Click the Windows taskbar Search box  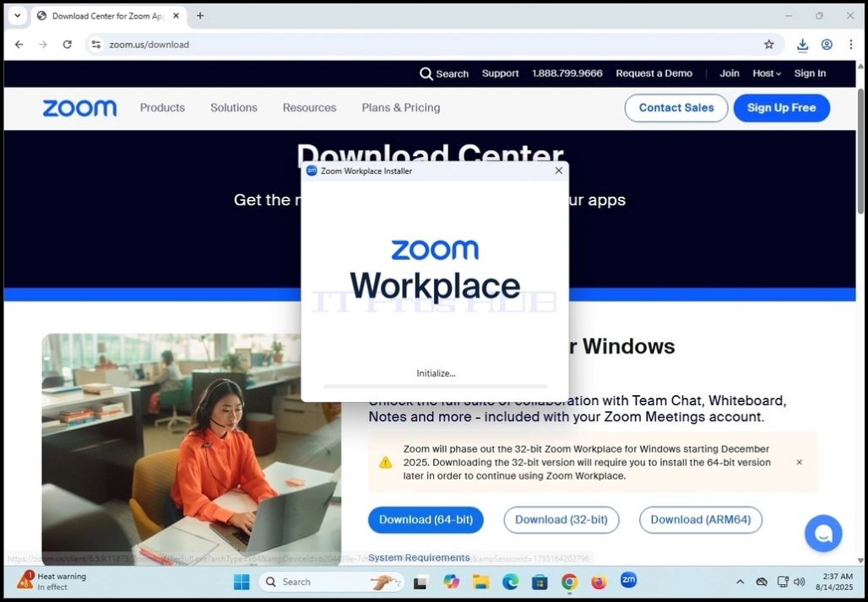pyautogui.click(x=331, y=582)
